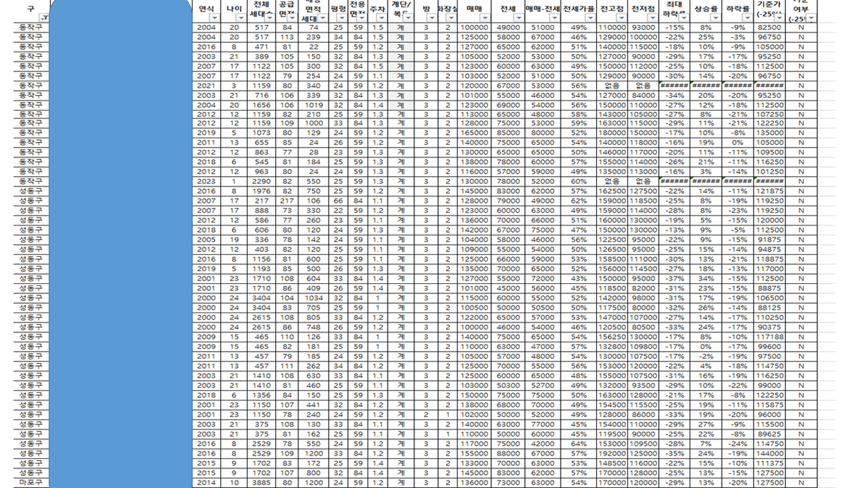Click the 192000 previous high cell
This screenshot has height=488, width=868.
tap(612, 454)
